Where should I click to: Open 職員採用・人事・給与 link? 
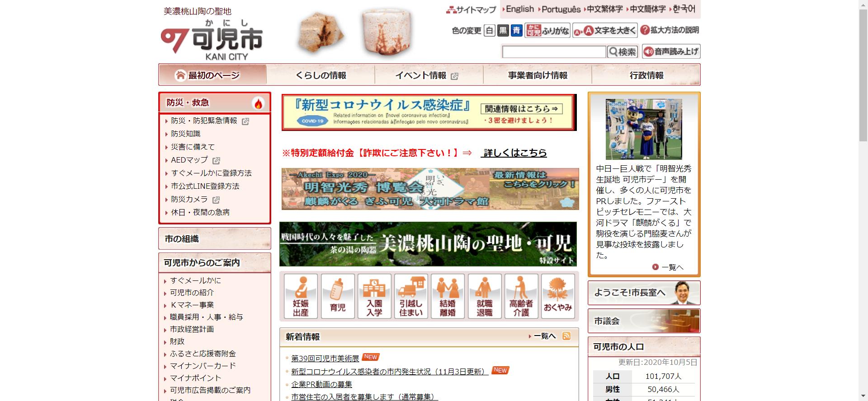coord(206,317)
